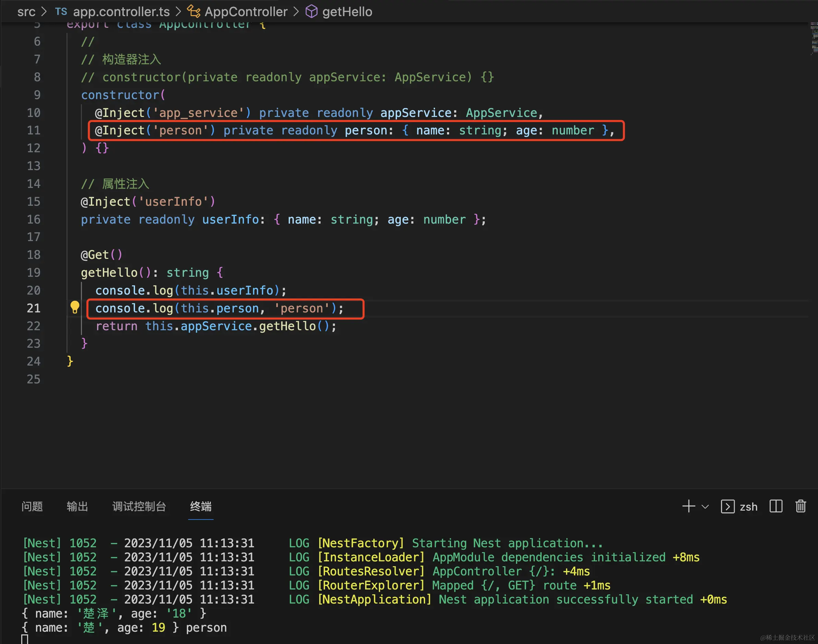Click userInfo property name on line 16

(x=230, y=219)
